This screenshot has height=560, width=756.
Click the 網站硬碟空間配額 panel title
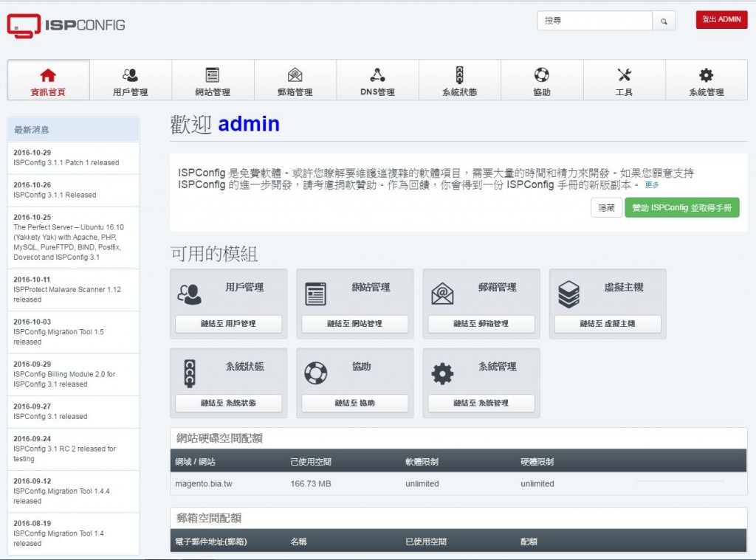219,438
